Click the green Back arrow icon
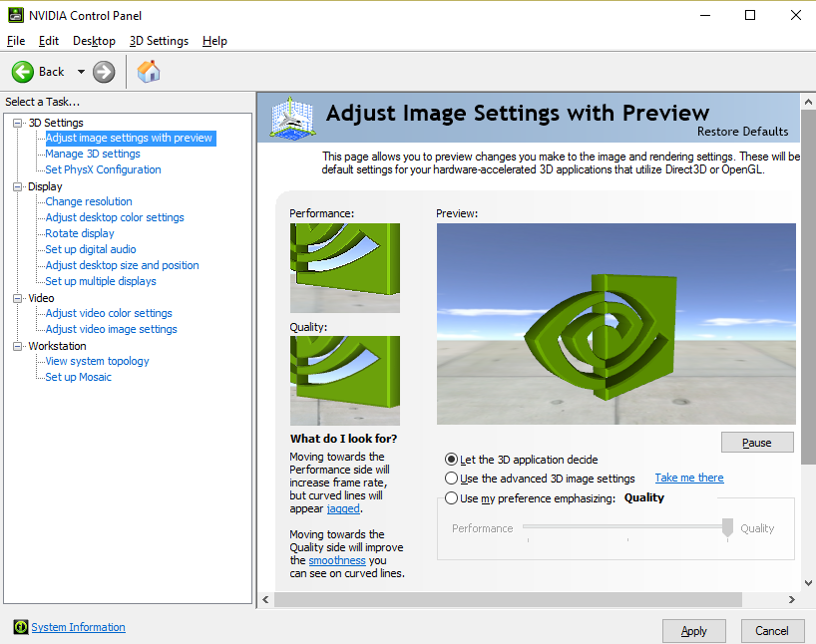The image size is (816, 644). tap(22, 72)
